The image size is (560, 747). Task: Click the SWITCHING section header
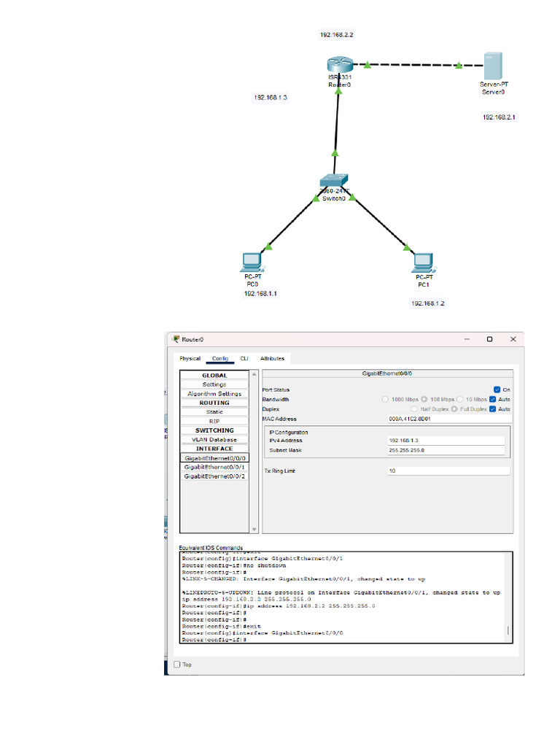tap(214, 430)
